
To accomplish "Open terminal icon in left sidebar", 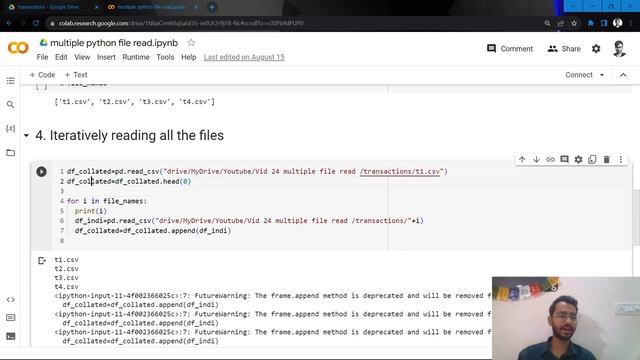I will pos(11,336).
